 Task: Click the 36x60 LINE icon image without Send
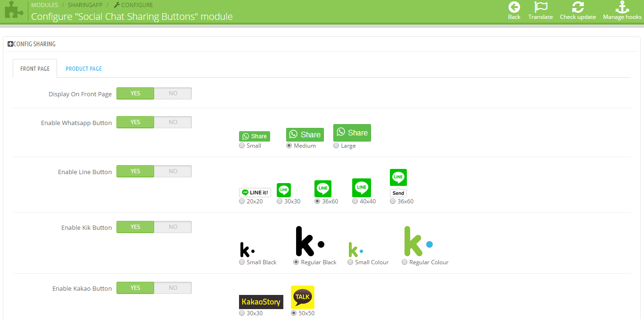[x=323, y=189]
